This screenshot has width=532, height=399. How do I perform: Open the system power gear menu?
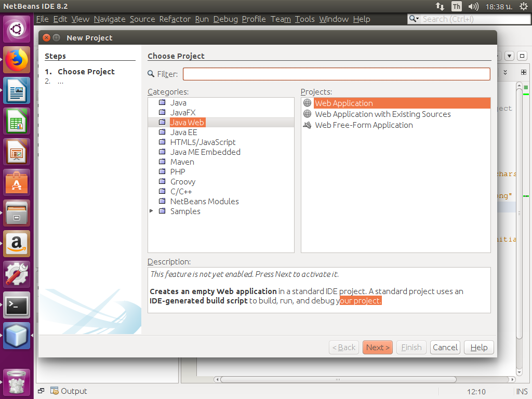pos(524,6)
